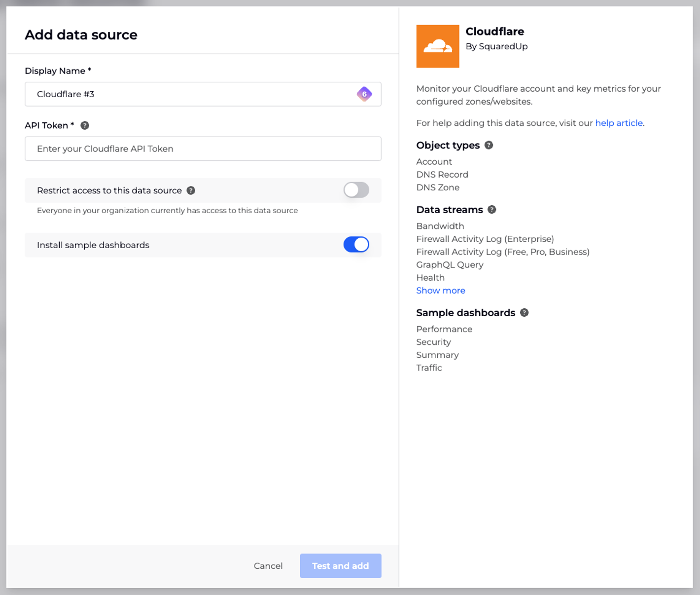Click the Performance sample dashboard
This screenshot has height=595, width=700.
pyautogui.click(x=444, y=329)
